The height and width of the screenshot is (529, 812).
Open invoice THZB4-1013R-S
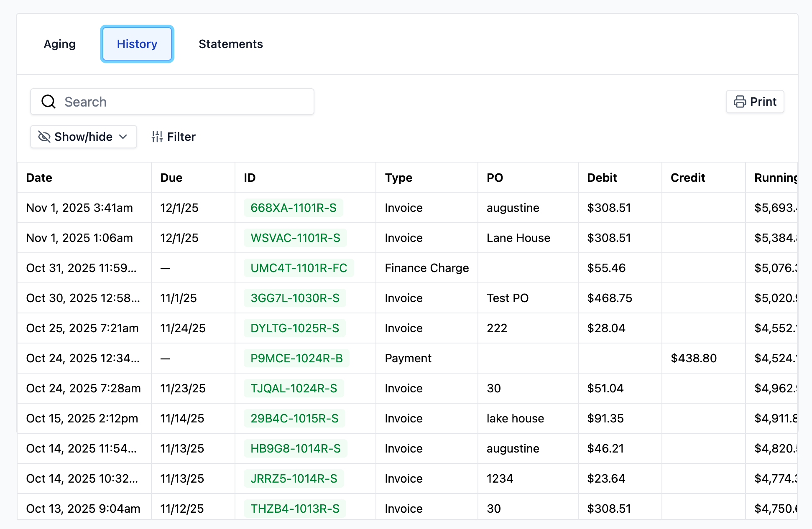click(x=295, y=509)
